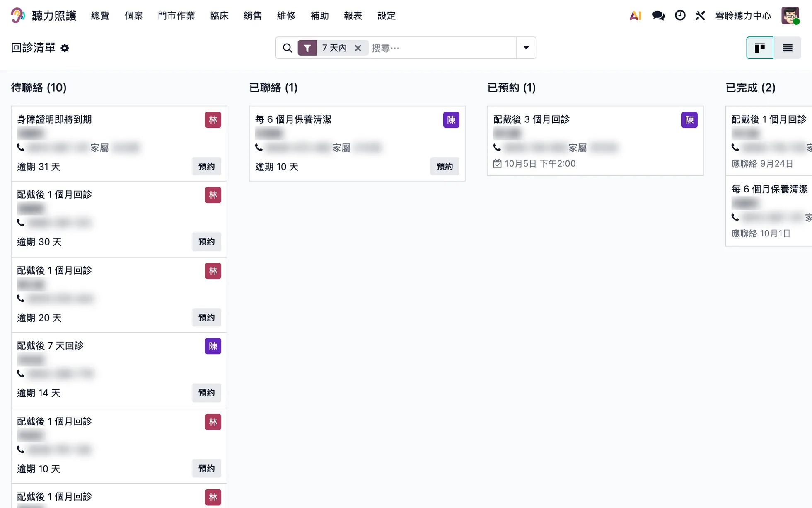The image size is (812, 508).
Task: Open the 維修 menu
Action: (286, 16)
